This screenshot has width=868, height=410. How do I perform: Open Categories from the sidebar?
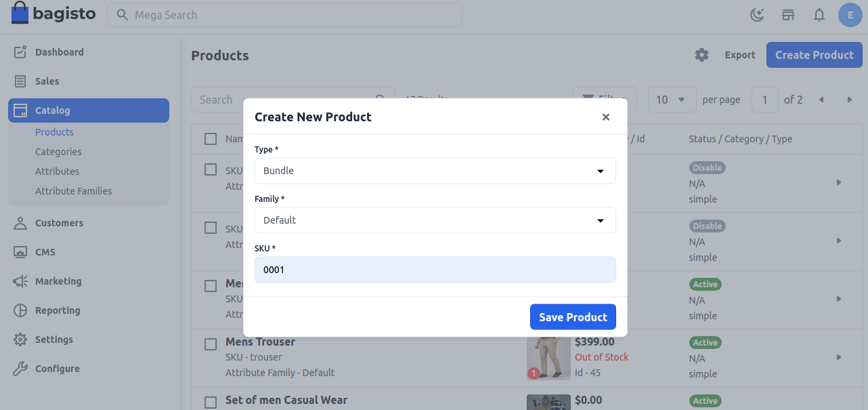[x=57, y=151]
